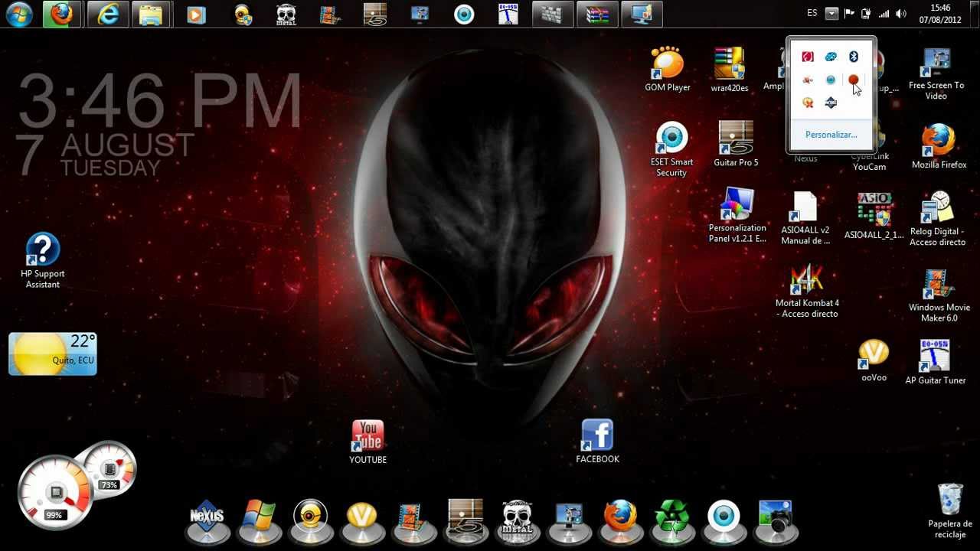
Task: Open the Personalizar... link
Action: coord(831,135)
